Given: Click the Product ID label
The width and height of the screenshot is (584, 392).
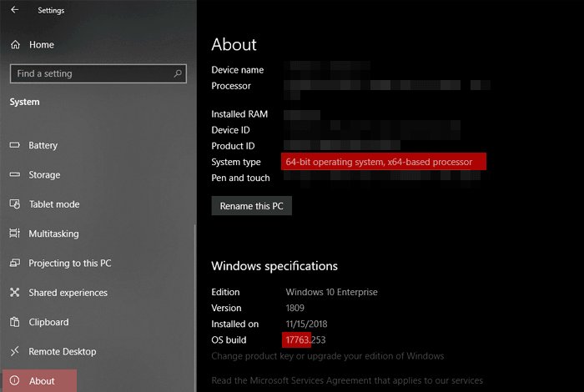Looking at the screenshot, I should pyautogui.click(x=233, y=146).
